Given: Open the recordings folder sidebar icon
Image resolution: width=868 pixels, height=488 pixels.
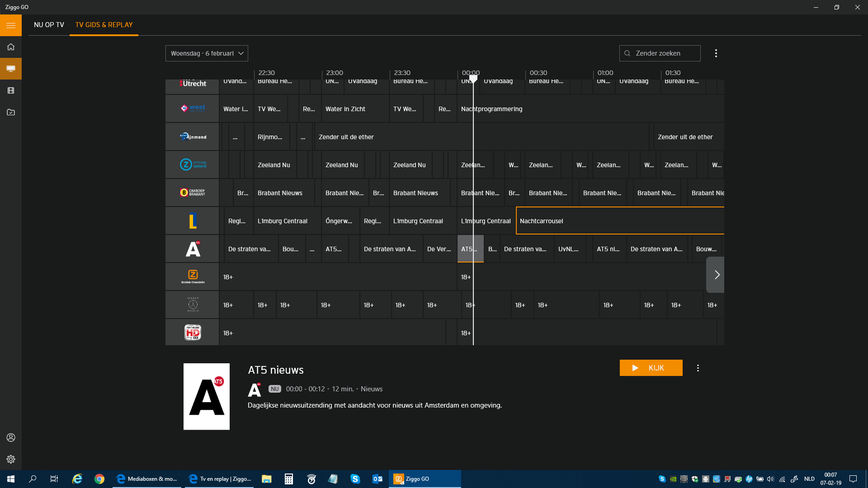Looking at the screenshot, I should [x=11, y=112].
